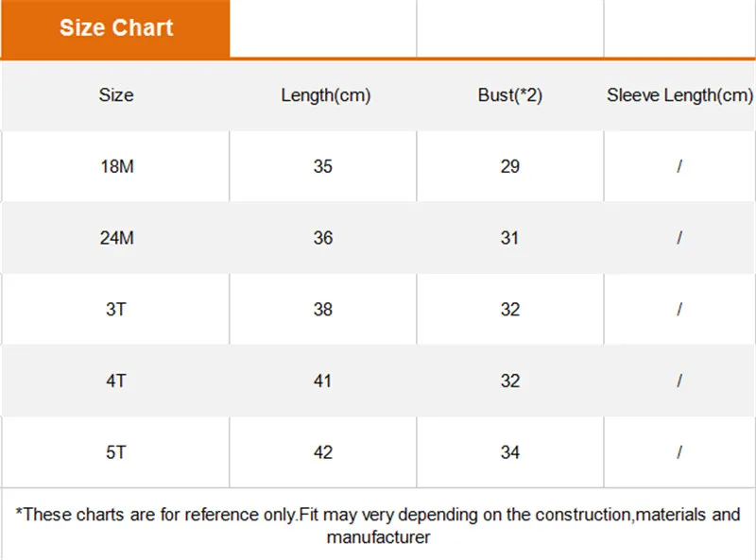Click the reference-only disclaimer text

click(x=378, y=525)
